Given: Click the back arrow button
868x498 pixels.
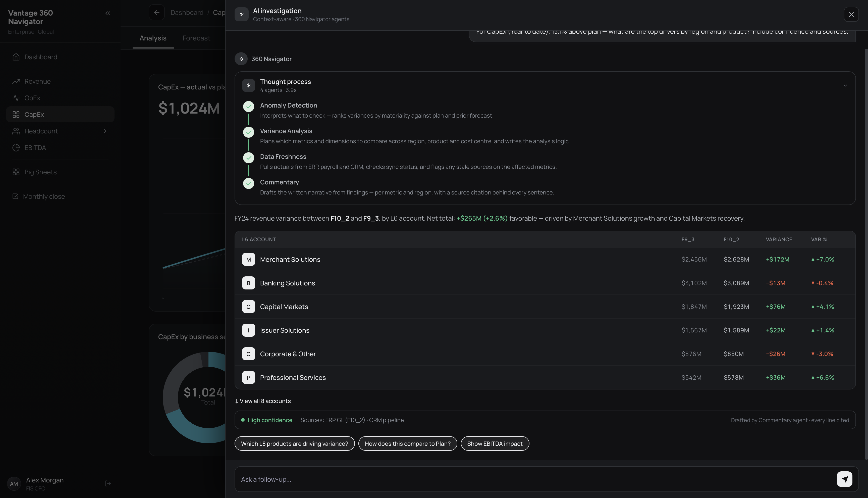Looking at the screenshot, I should (156, 13).
